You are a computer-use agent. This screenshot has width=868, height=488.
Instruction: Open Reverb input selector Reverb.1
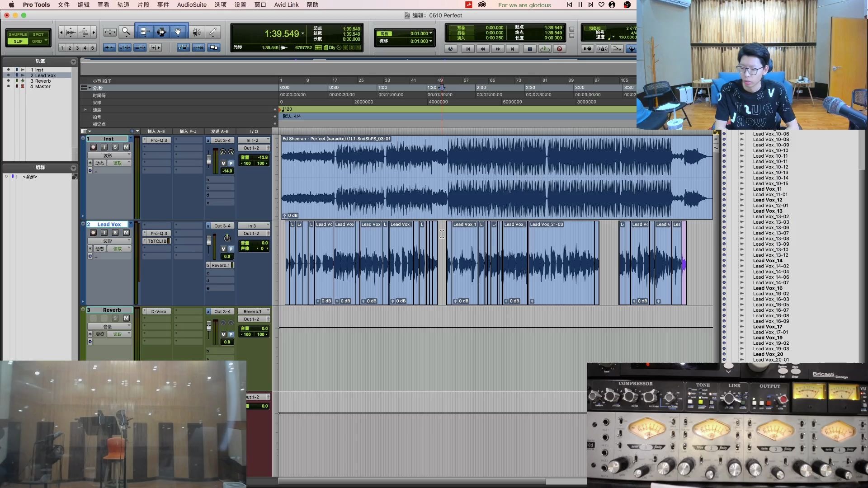tap(254, 311)
